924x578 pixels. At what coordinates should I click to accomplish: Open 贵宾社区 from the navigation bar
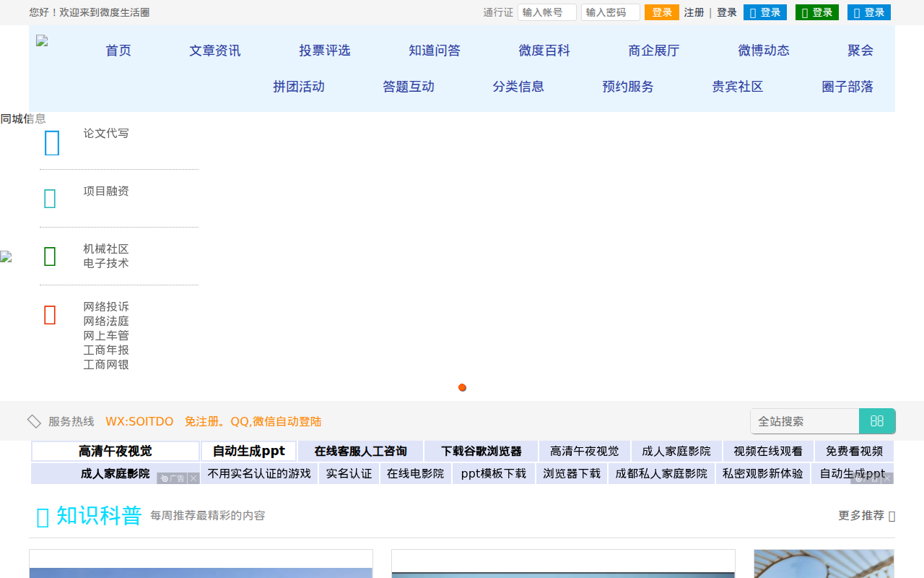pyautogui.click(x=737, y=86)
